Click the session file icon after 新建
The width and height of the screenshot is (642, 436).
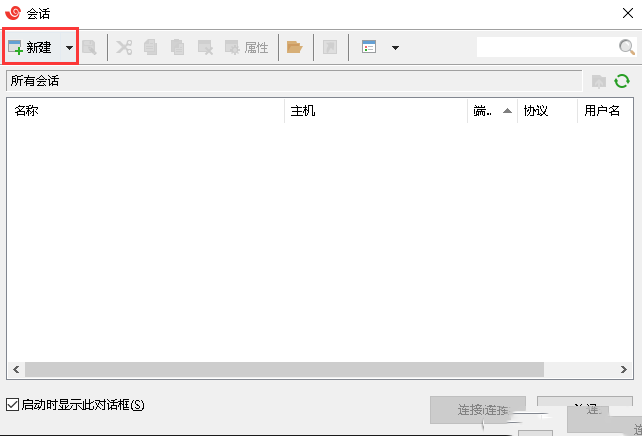point(89,47)
